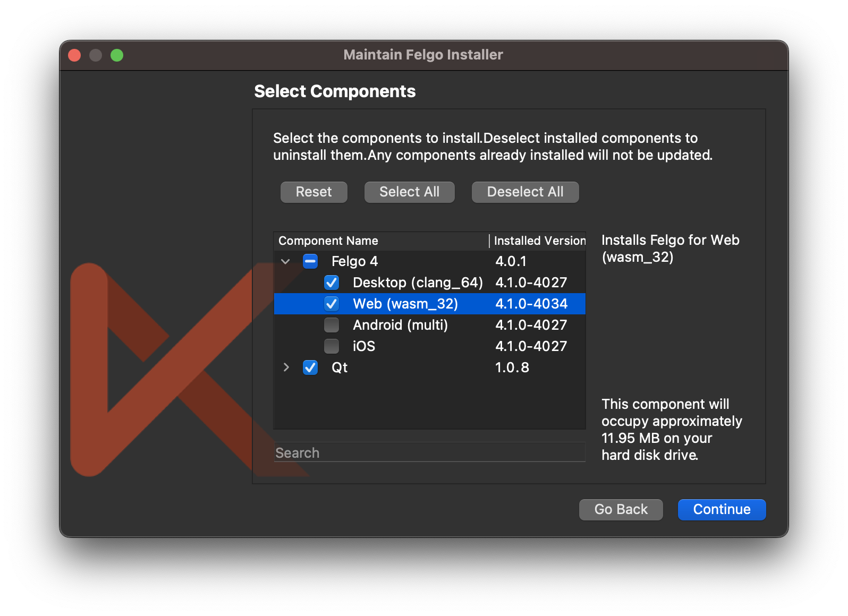Click the Deselect All button
The height and width of the screenshot is (616, 848).
pyautogui.click(x=525, y=192)
